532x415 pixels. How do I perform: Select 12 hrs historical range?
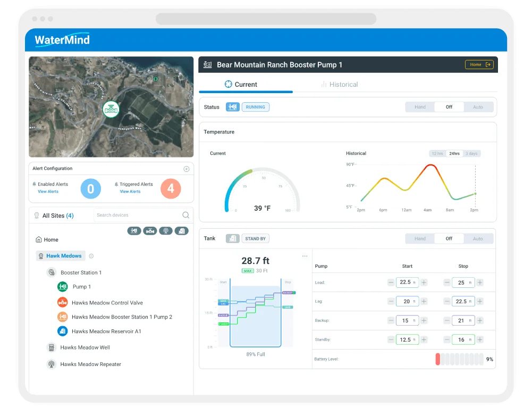tap(437, 154)
